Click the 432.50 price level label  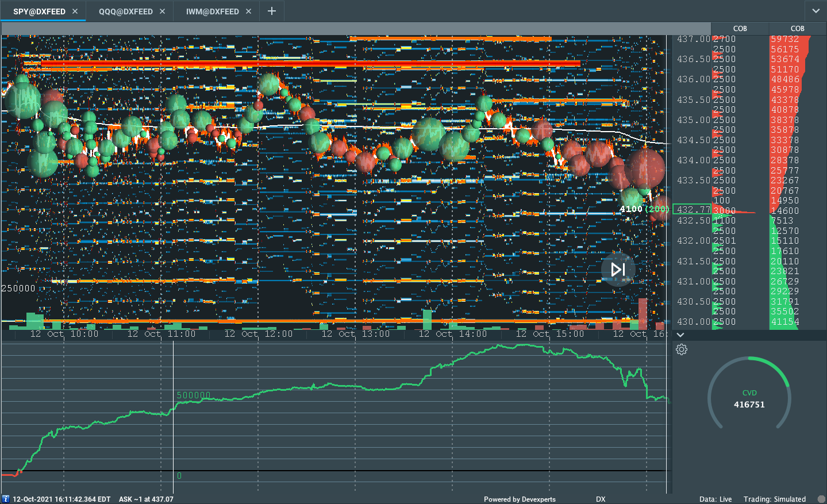pos(694,221)
